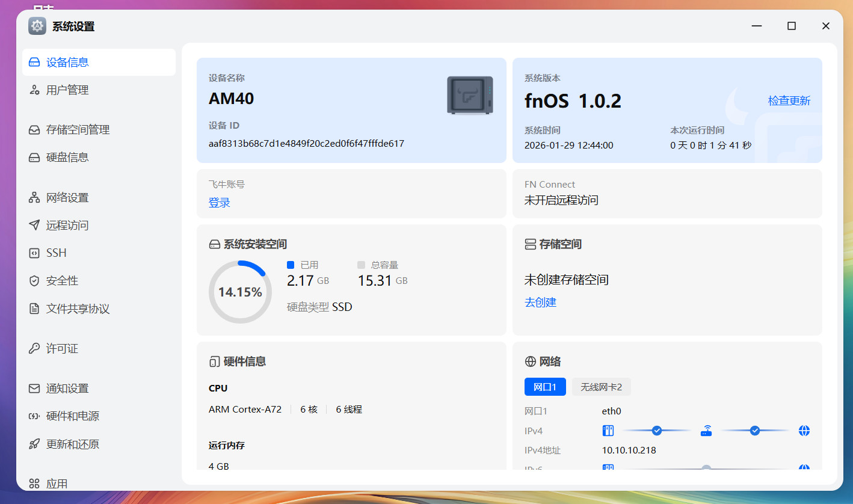Click the update and restore rocket icon
This screenshot has width=853, height=504.
(x=34, y=444)
